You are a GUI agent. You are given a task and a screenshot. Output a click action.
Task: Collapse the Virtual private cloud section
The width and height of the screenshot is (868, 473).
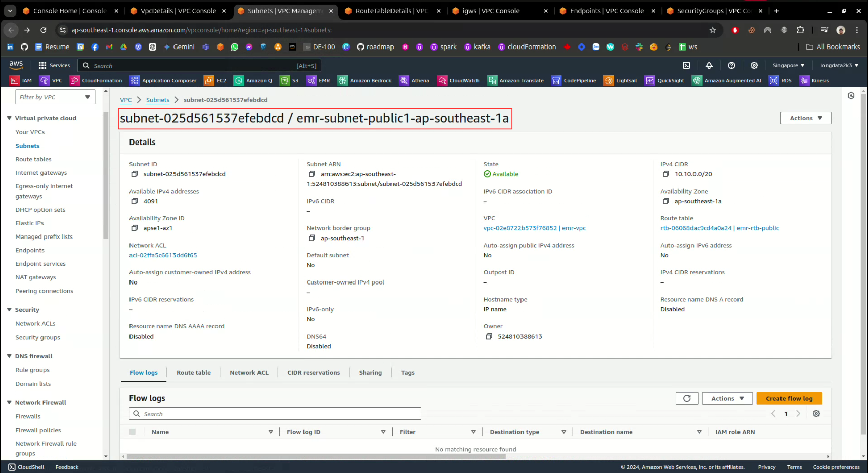9,118
